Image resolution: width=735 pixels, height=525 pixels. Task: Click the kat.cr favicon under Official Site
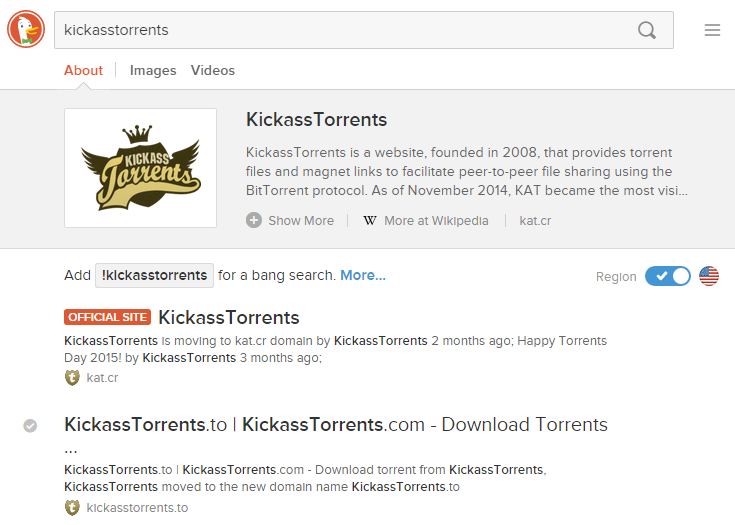click(x=72, y=377)
